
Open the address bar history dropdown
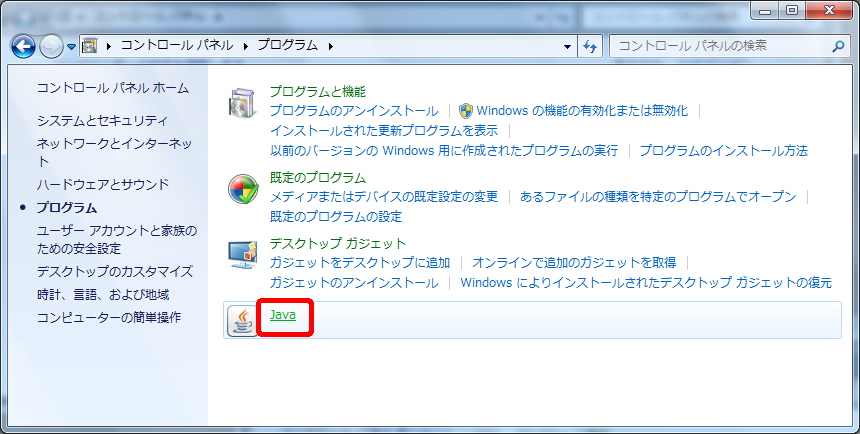[568, 47]
